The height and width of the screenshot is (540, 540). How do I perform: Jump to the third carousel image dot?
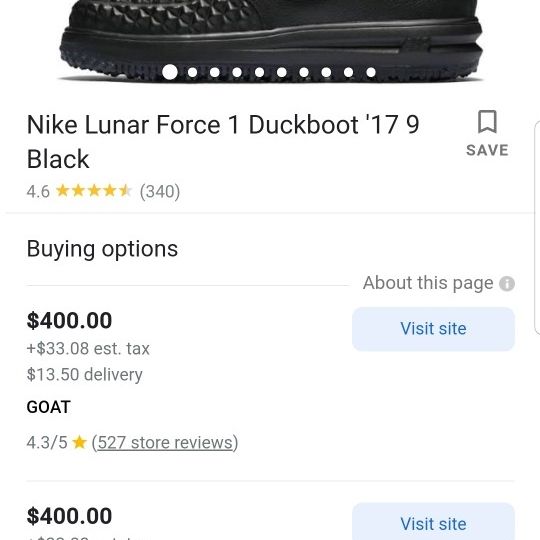215,72
